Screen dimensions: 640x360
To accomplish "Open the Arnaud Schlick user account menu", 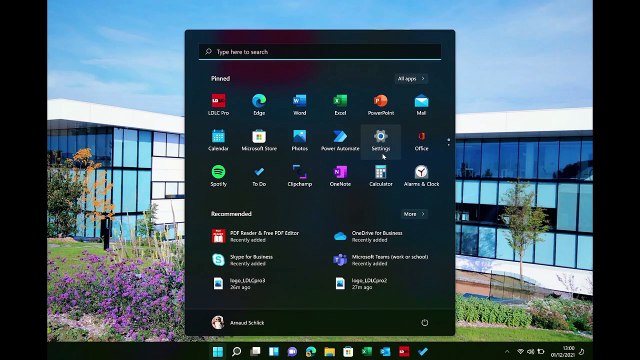I will pos(238,322).
